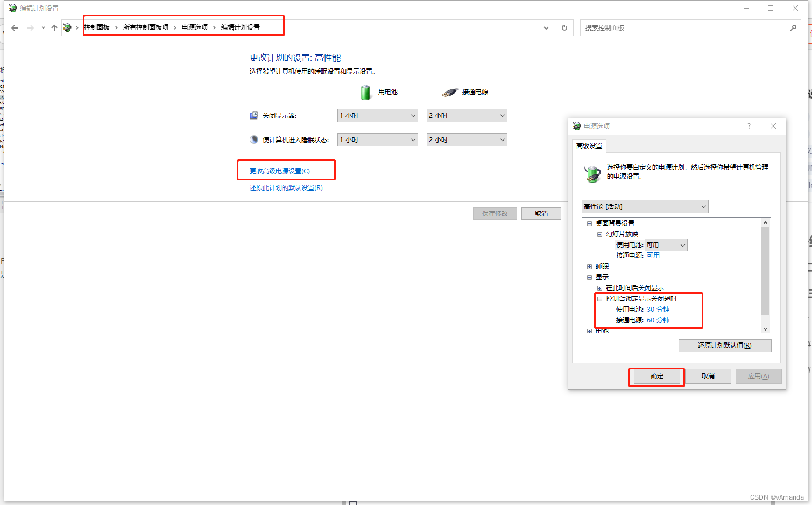Screen dimensions: 812x505
Task: Go forward using the forward arrow
Action: [30, 28]
